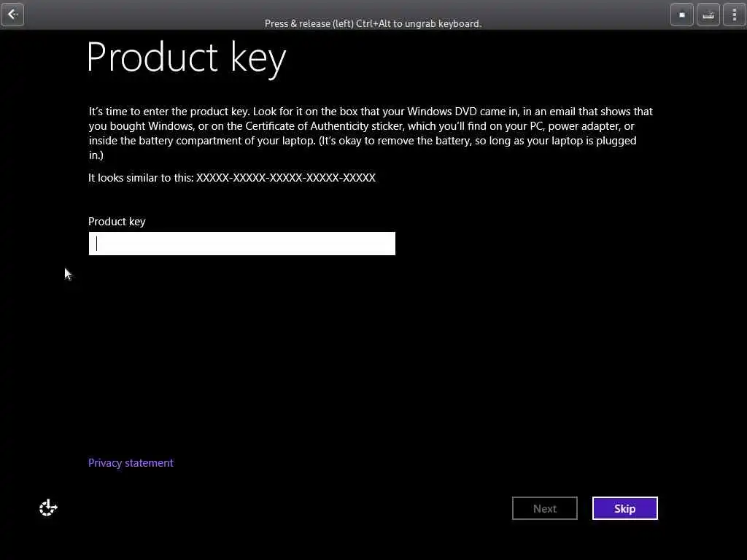Open the send keys keyboard icon
Screen dimensions: 747x560
point(708,15)
